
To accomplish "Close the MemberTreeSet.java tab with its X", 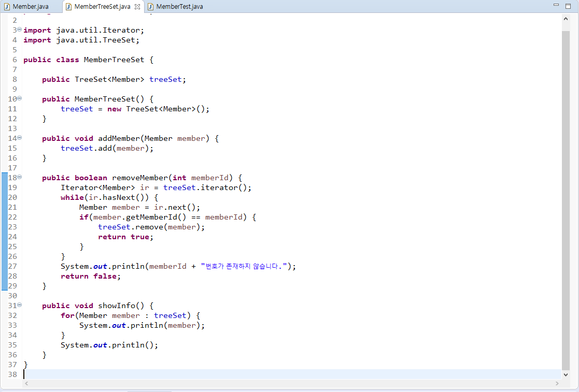I will (137, 7).
